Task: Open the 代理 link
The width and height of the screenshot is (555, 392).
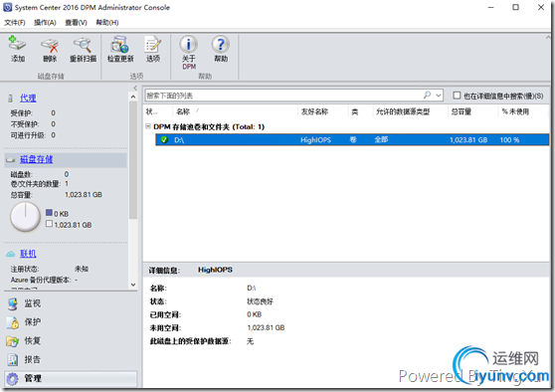Action: pyautogui.click(x=28, y=98)
